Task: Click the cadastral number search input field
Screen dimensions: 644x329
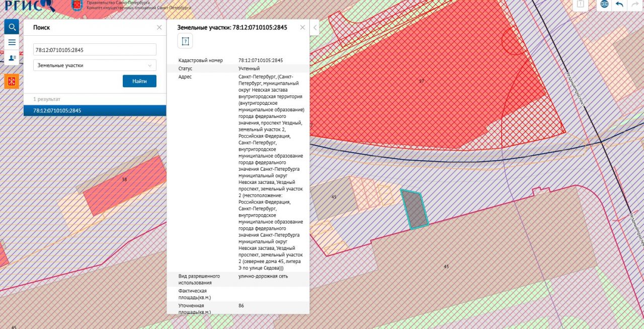Action: (x=95, y=50)
